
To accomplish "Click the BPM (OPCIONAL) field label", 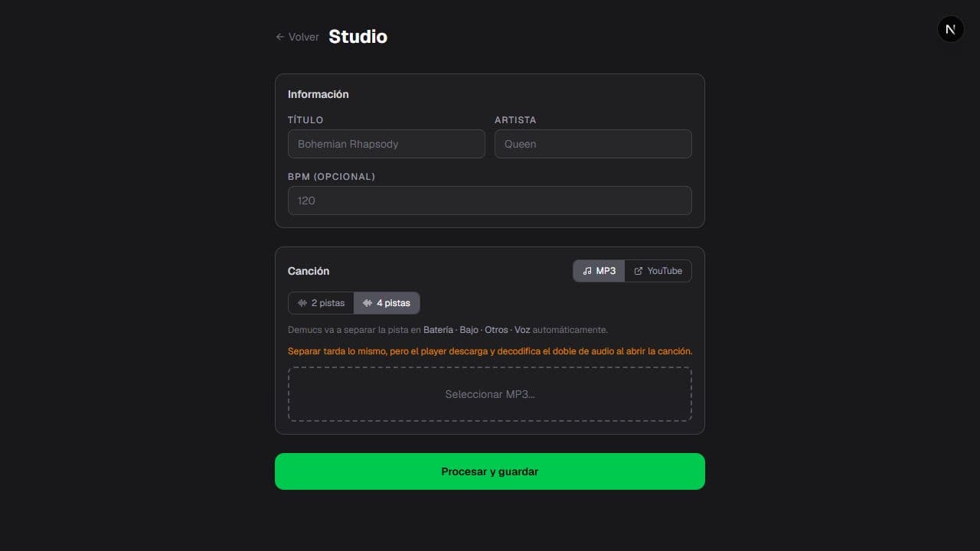I will tap(332, 177).
